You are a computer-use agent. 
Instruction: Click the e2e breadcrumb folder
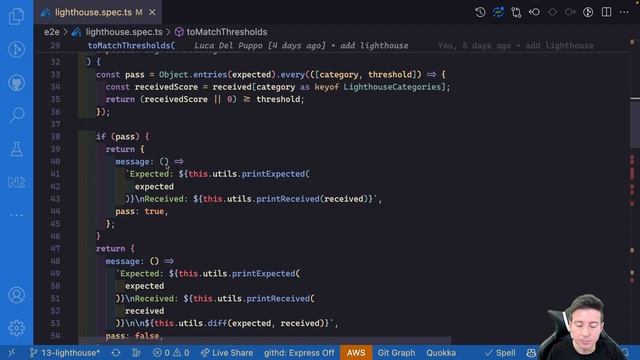52,32
